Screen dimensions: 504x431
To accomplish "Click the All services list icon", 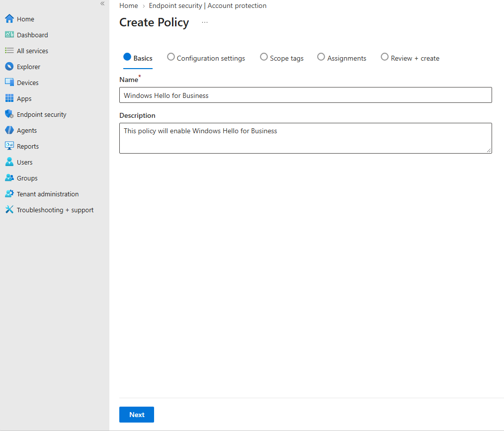I will (9, 51).
